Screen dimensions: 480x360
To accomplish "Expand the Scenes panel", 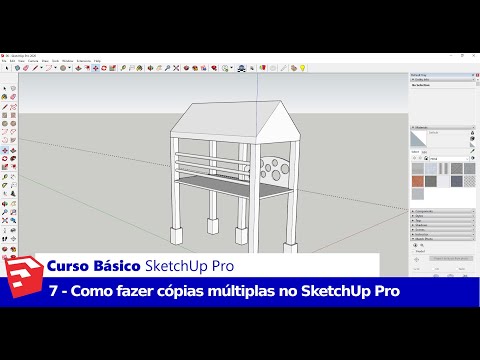I will 442,230.
